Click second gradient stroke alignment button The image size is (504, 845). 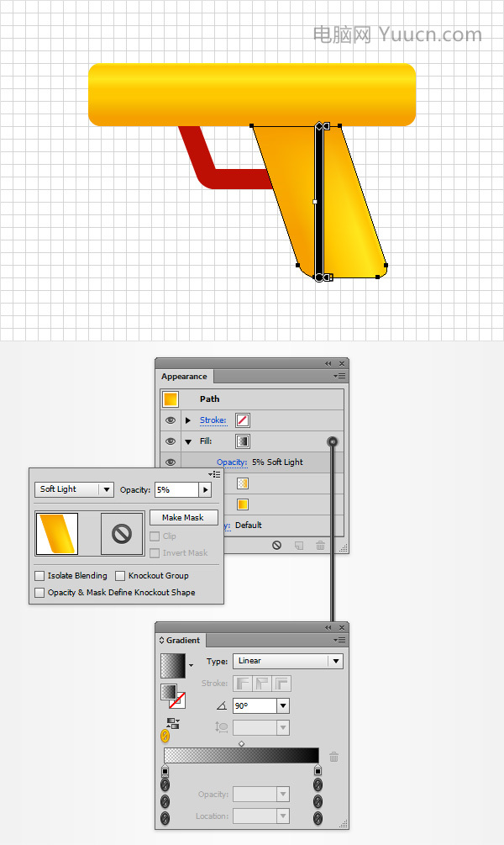262,684
